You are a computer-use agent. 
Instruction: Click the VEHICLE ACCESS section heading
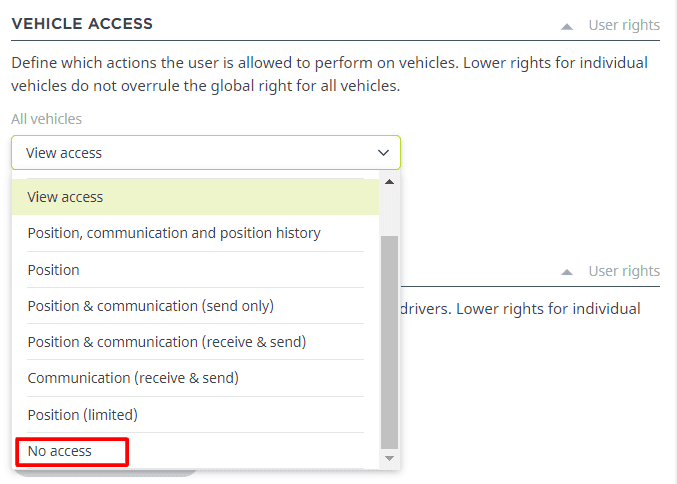click(82, 23)
